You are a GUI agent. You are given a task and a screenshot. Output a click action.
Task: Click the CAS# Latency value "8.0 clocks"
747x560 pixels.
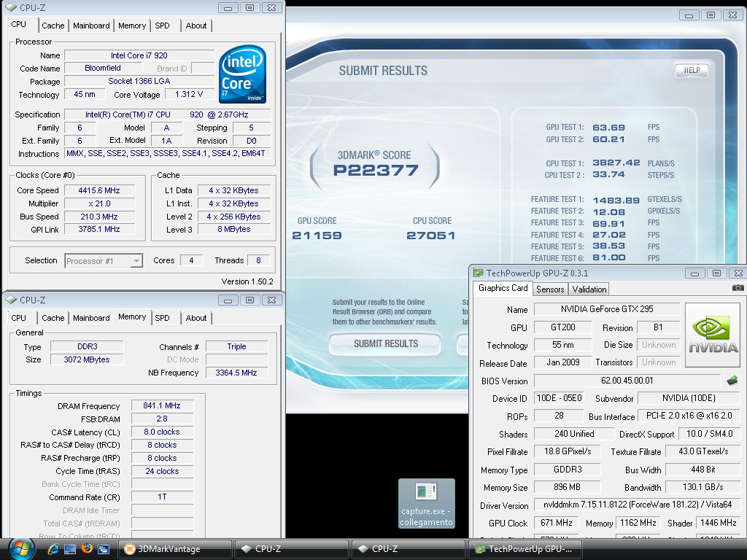tap(162, 432)
